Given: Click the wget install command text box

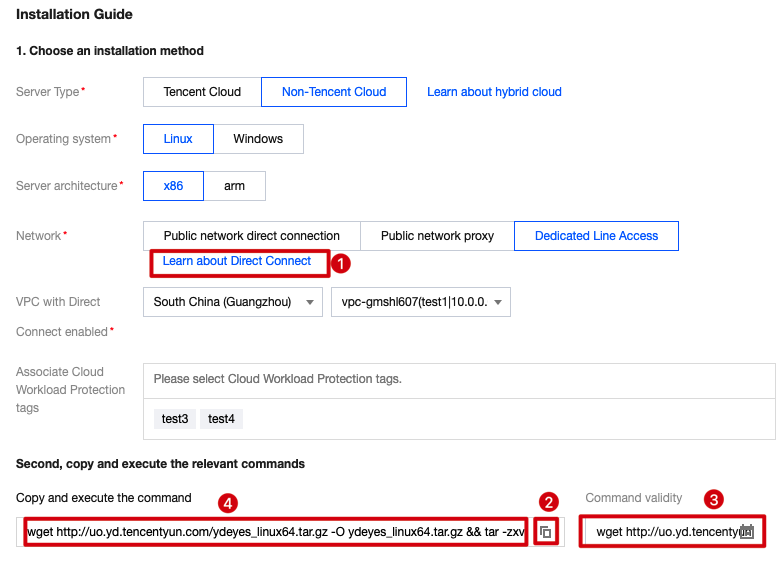Looking at the screenshot, I should click(275, 532).
